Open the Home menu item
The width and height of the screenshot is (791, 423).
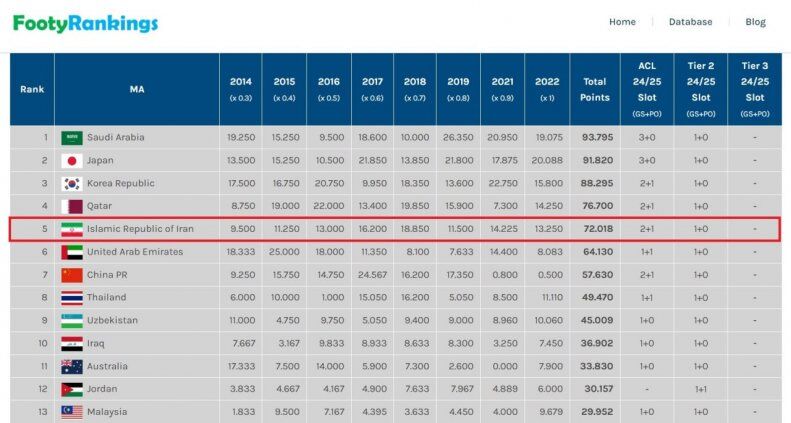[x=622, y=22]
